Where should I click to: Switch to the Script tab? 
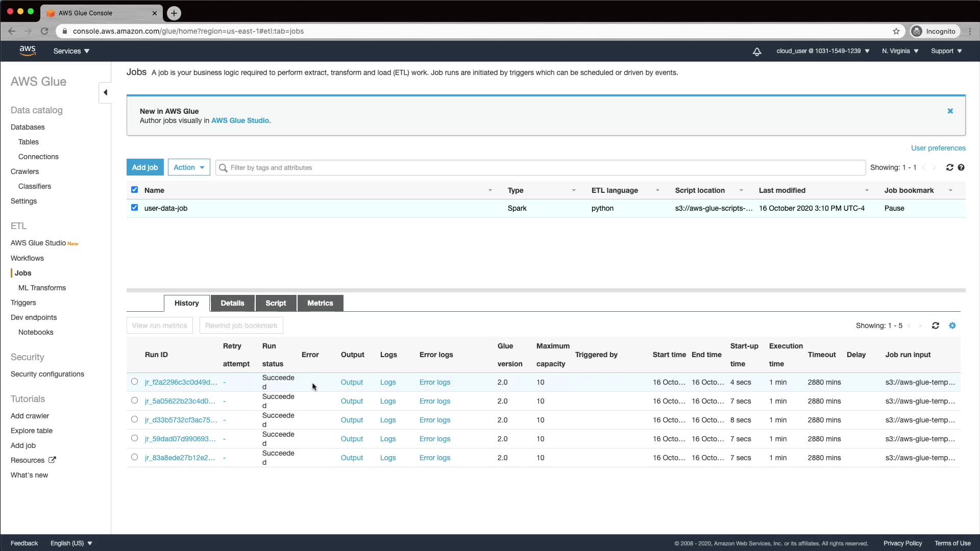point(276,303)
